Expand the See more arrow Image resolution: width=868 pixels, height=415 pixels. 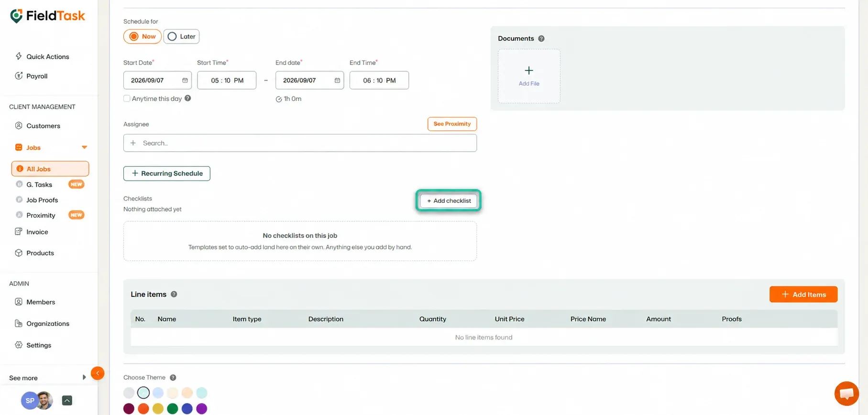tap(84, 378)
